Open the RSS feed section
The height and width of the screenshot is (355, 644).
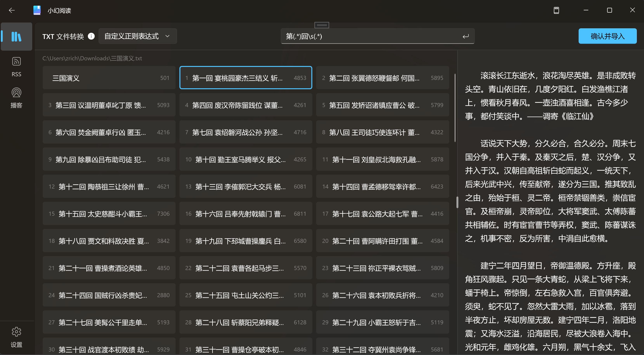point(16,67)
